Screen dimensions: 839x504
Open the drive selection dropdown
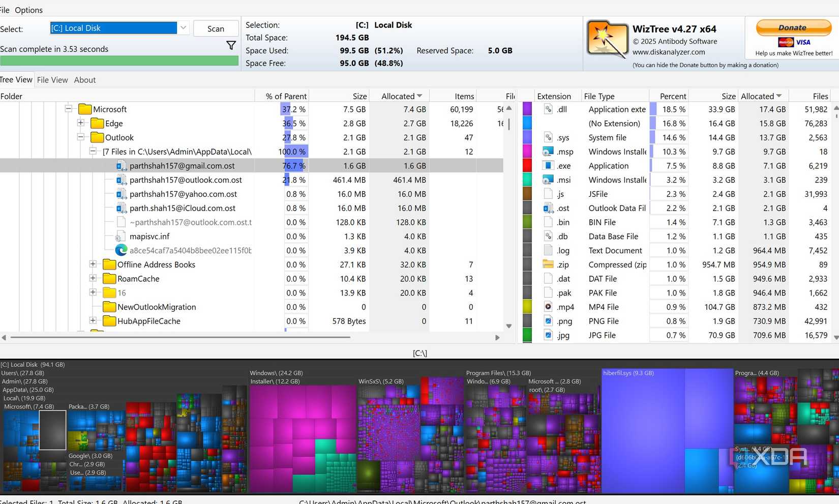pos(183,28)
